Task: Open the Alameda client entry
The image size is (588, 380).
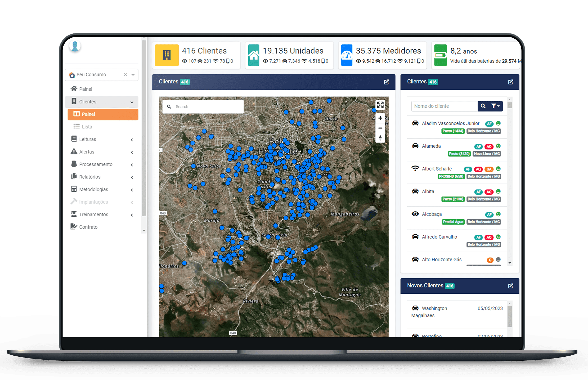Action: coord(457,150)
